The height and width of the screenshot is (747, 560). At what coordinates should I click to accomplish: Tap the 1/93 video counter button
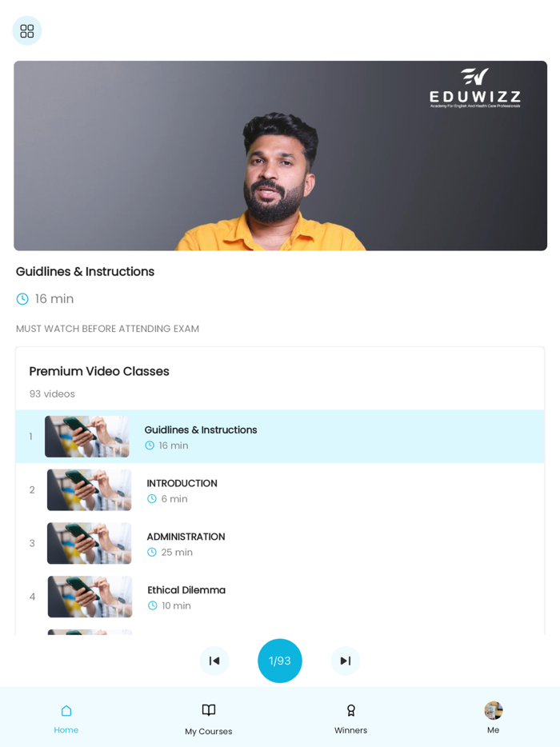click(280, 661)
